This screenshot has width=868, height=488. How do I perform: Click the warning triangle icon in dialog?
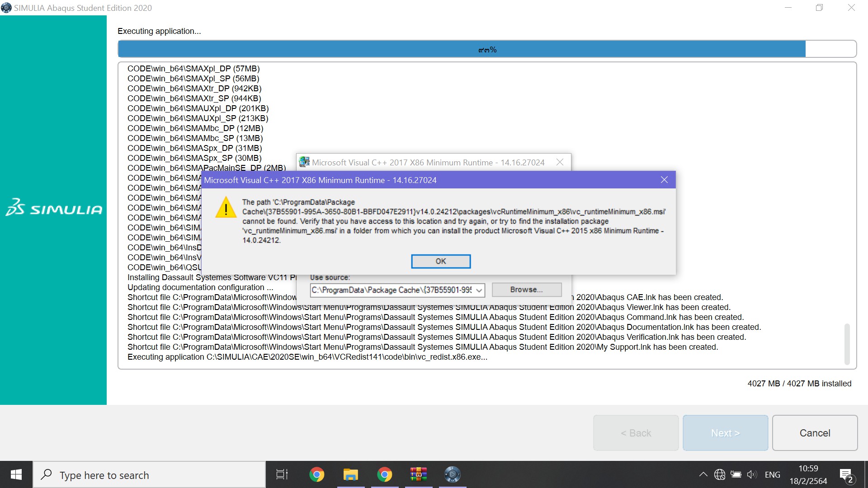226,207
